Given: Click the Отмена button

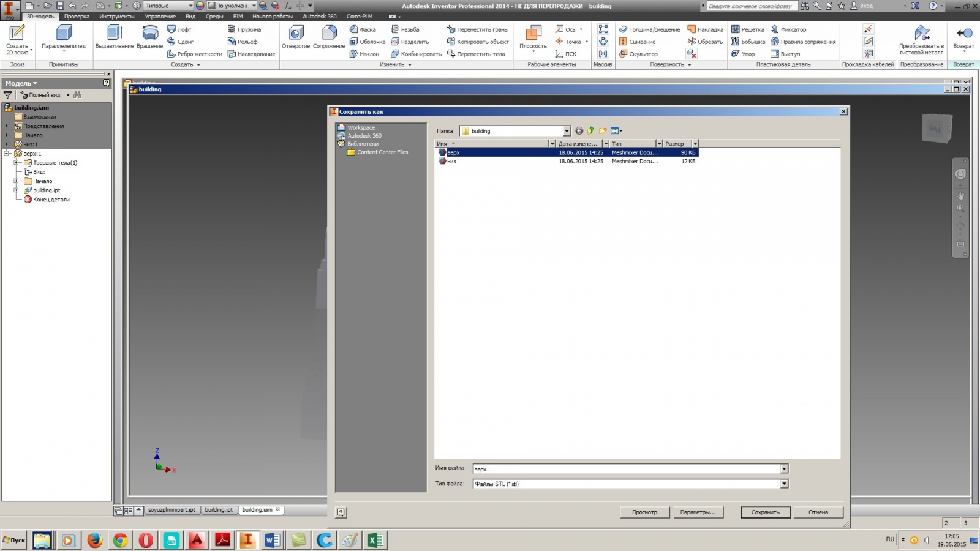Looking at the screenshot, I should pyautogui.click(x=818, y=512).
